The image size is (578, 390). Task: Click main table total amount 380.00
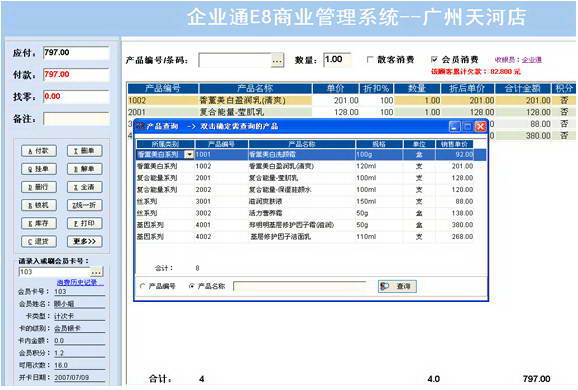(x=538, y=136)
